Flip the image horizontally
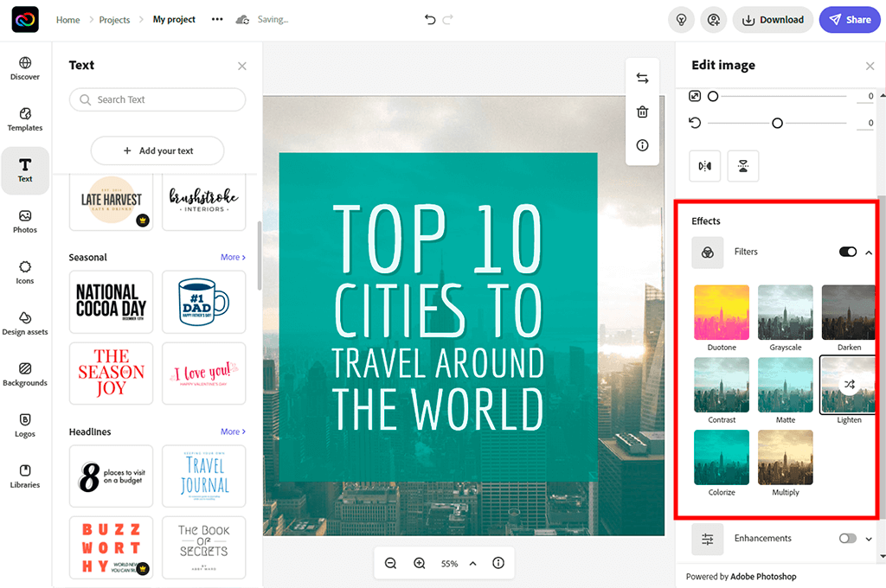The image size is (886, 588). [704, 166]
